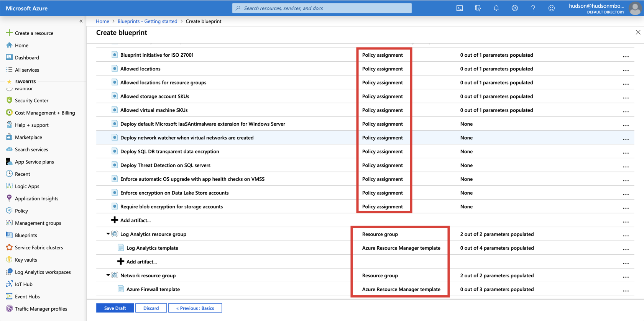Click the Key vaults icon

point(9,260)
